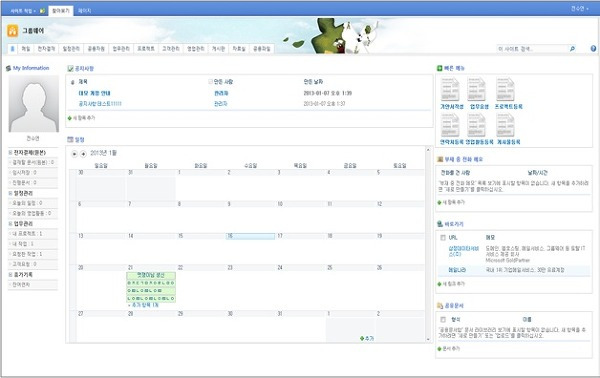Open the 고객관리 navigation tab
The image size is (600, 378).
[171, 49]
